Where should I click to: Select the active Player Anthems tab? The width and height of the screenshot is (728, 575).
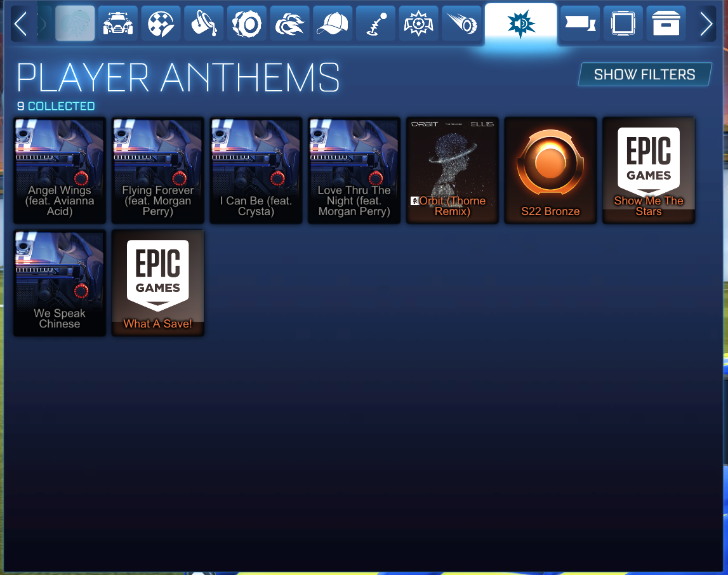[x=520, y=23]
